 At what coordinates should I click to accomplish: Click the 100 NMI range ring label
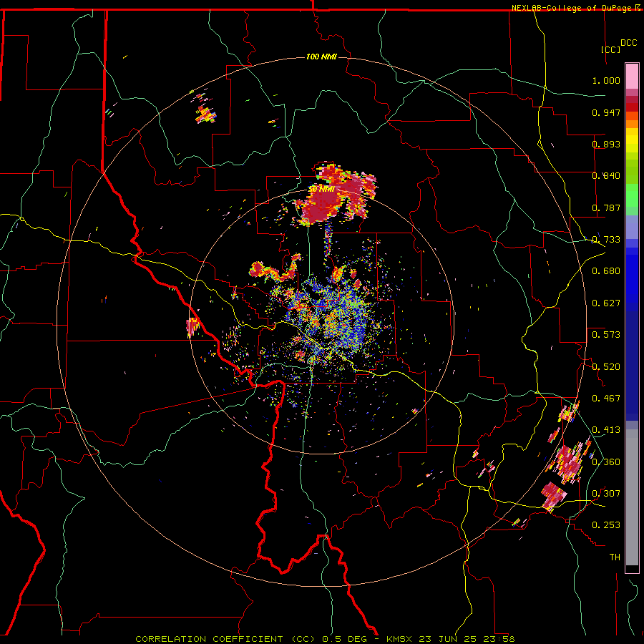click(x=321, y=57)
